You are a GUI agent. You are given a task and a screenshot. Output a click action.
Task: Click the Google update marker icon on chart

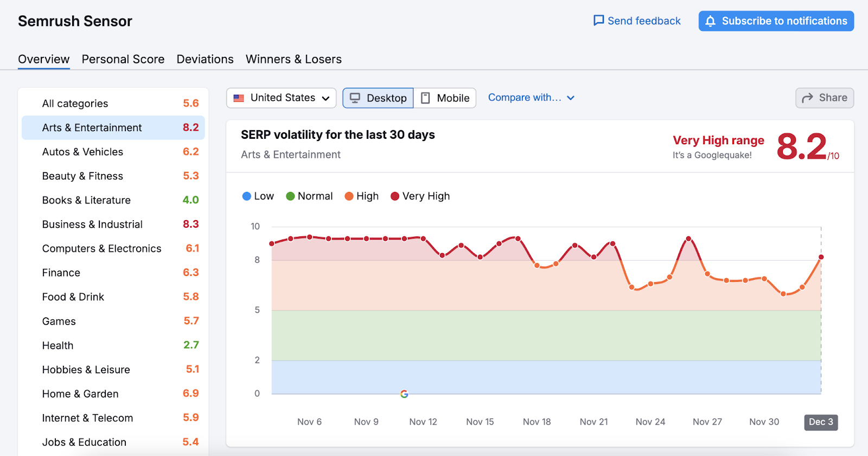click(x=404, y=394)
